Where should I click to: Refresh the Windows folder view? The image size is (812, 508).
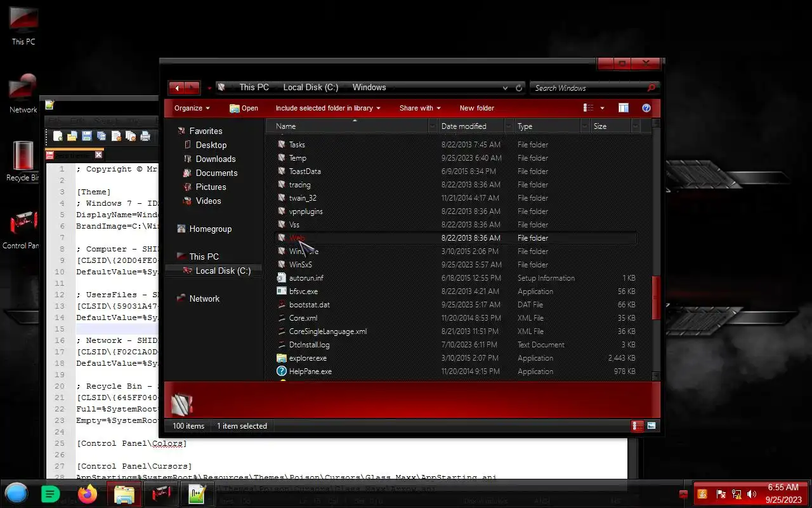tap(519, 88)
